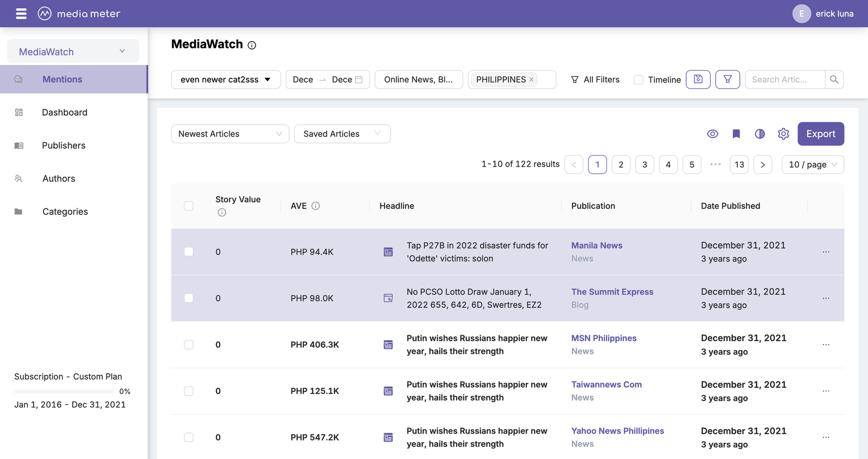Open the Taiwannews Com publication link
This screenshot has height=459, width=868.
pyautogui.click(x=607, y=385)
